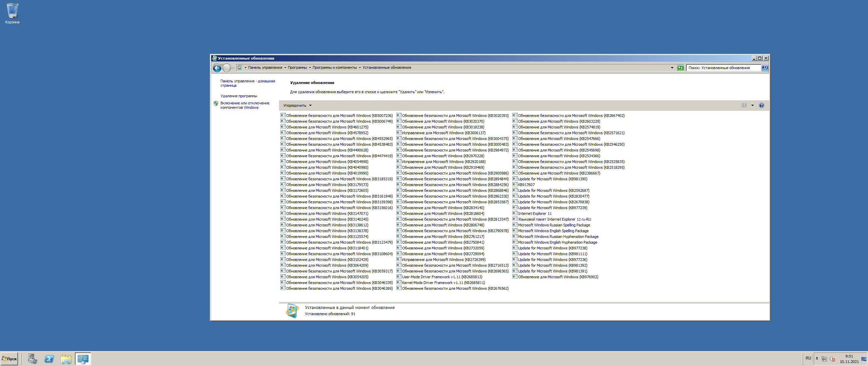Open Windows Explorer from the taskbar

tap(66, 359)
